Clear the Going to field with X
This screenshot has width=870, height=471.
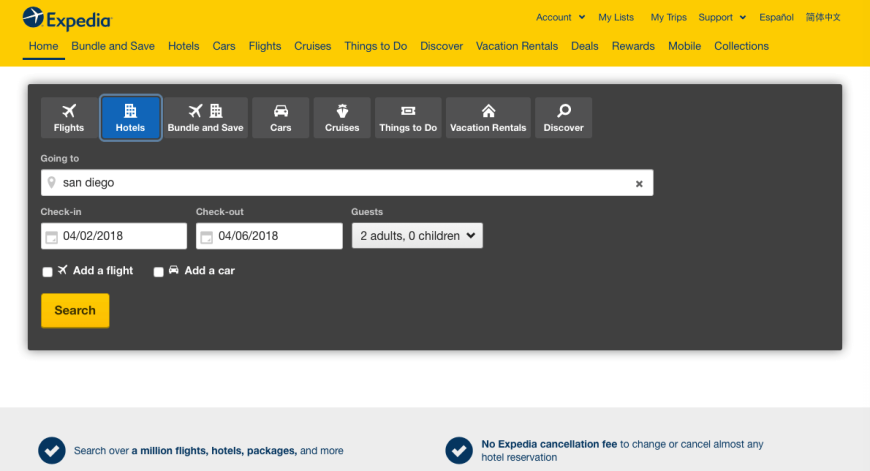pyautogui.click(x=639, y=184)
